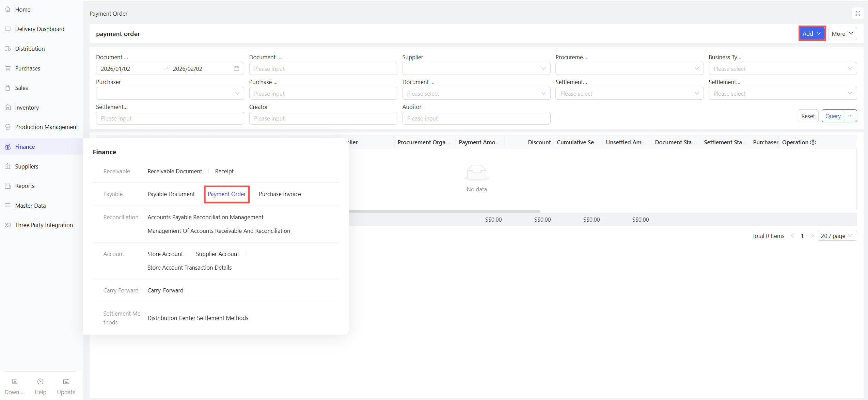Open the Supplier dropdown filter

(476, 68)
